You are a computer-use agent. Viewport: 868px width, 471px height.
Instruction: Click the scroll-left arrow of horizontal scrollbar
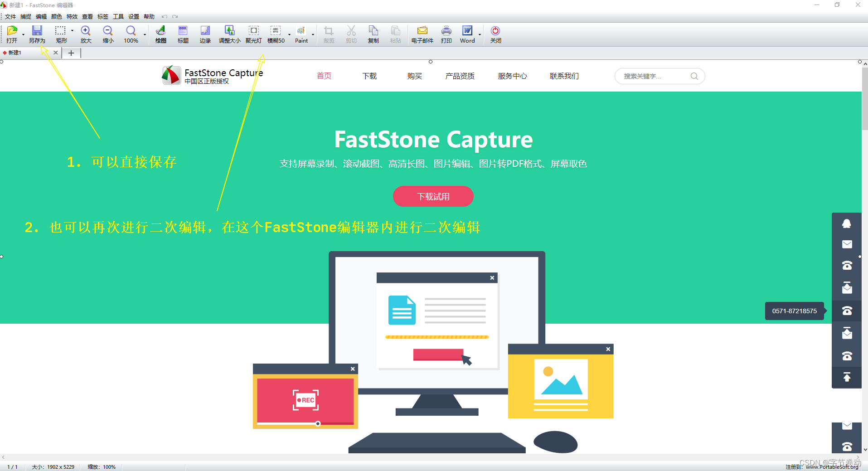coord(3,457)
